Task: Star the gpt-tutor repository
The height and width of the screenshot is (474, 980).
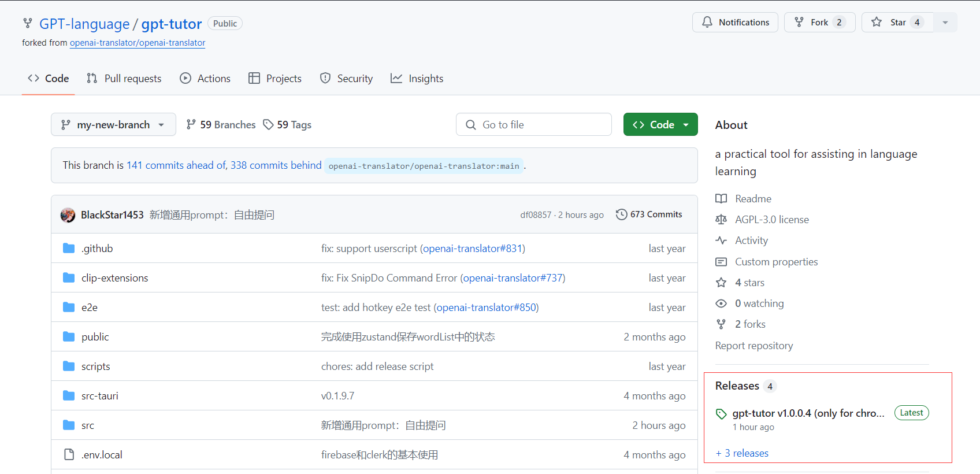Action: click(x=897, y=22)
